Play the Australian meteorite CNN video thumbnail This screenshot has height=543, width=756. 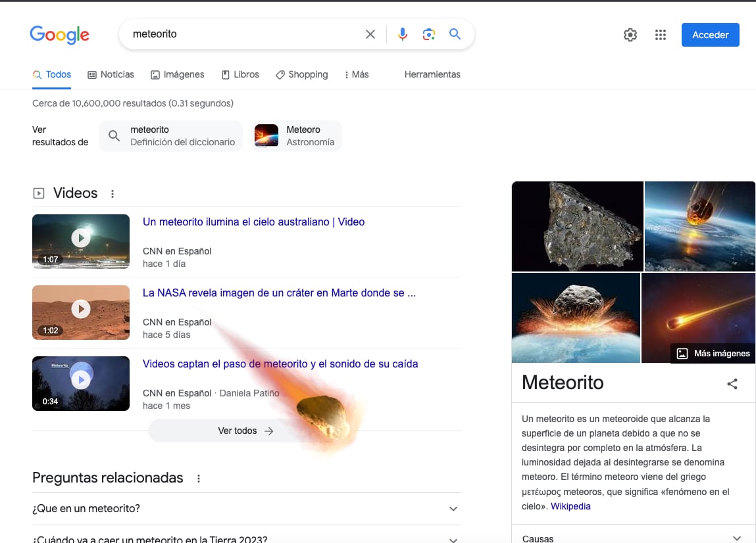[x=80, y=241]
